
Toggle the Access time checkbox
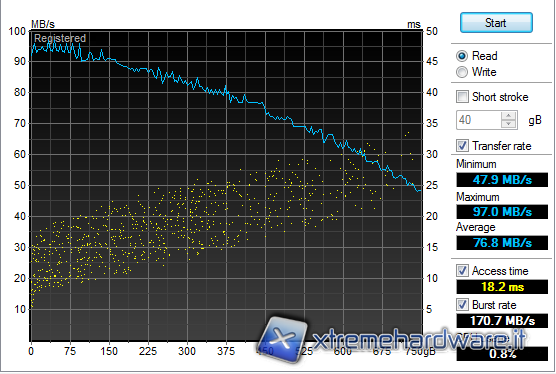click(462, 270)
